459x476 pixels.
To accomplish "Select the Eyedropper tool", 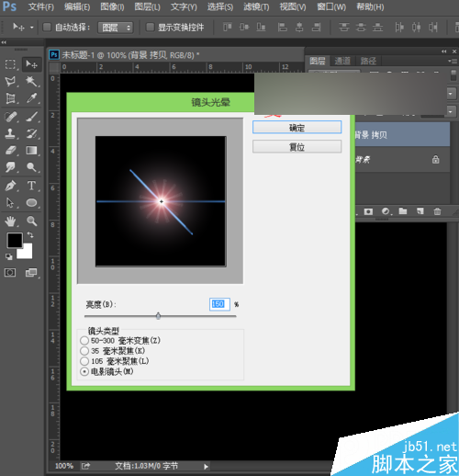I will [x=31, y=98].
